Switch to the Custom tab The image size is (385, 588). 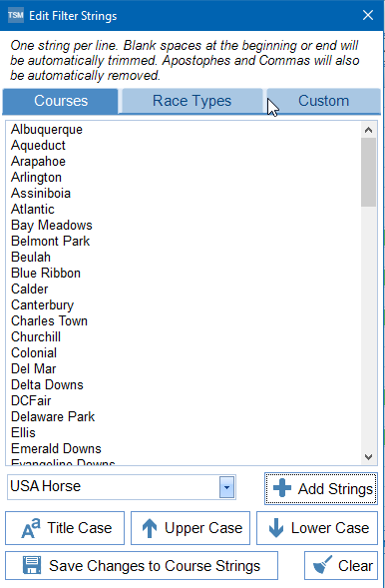[x=323, y=101]
